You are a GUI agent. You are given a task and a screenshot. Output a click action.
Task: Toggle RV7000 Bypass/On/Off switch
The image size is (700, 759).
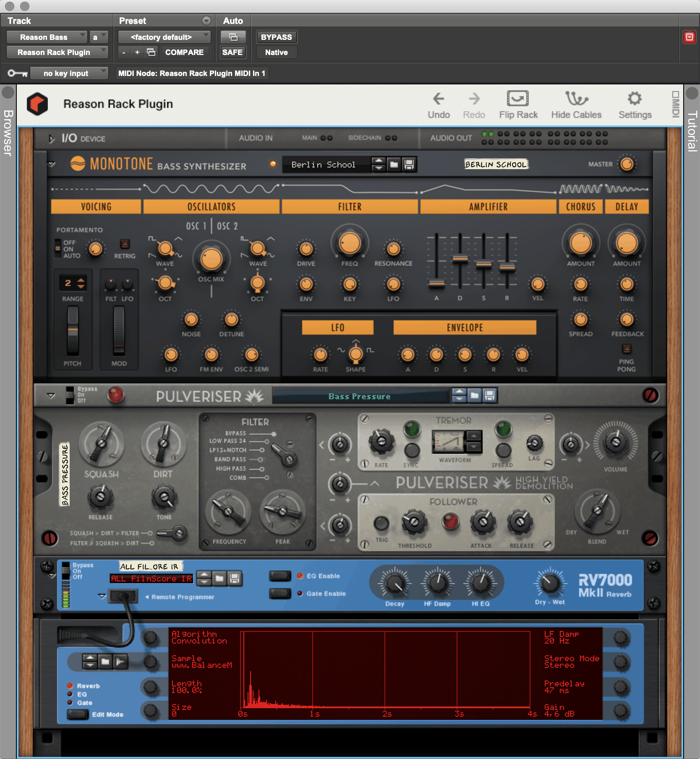(x=65, y=571)
